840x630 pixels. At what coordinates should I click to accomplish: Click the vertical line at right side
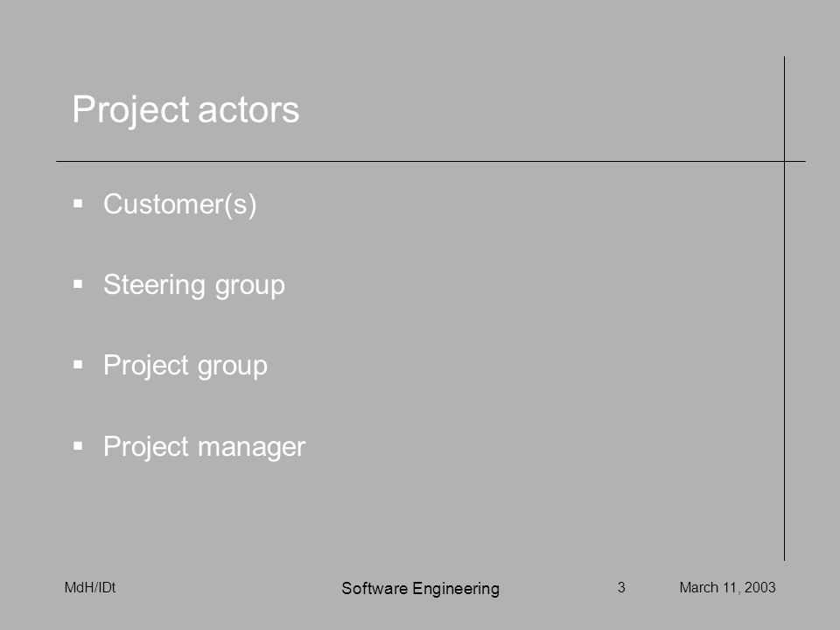click(x=784, y=309)
